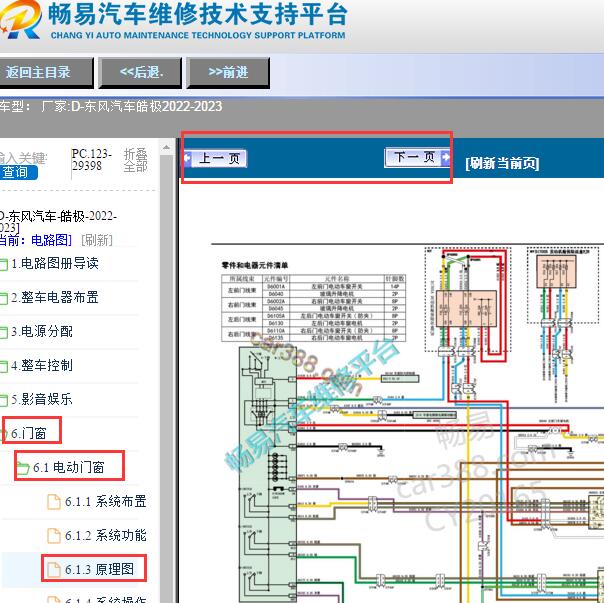Click the PC.123-29398 text
This screenshot has height=603, width=604.
click(92, 160)
